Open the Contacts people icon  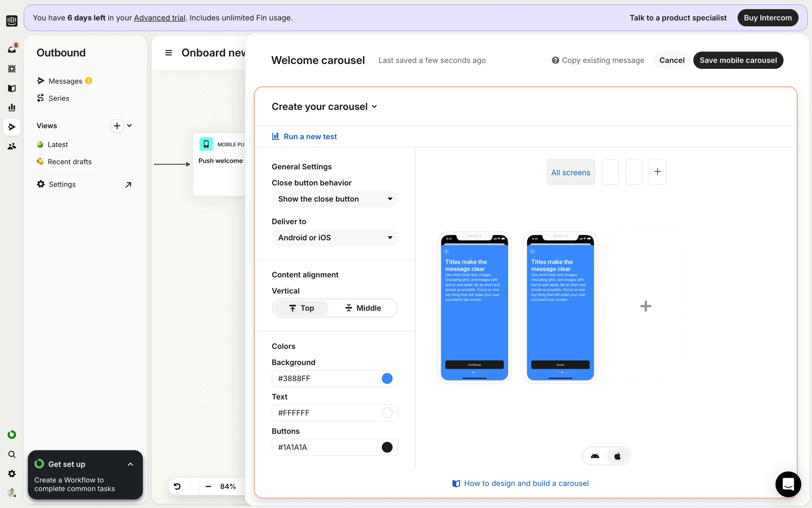pyautogui.click(x=12, y=146)
